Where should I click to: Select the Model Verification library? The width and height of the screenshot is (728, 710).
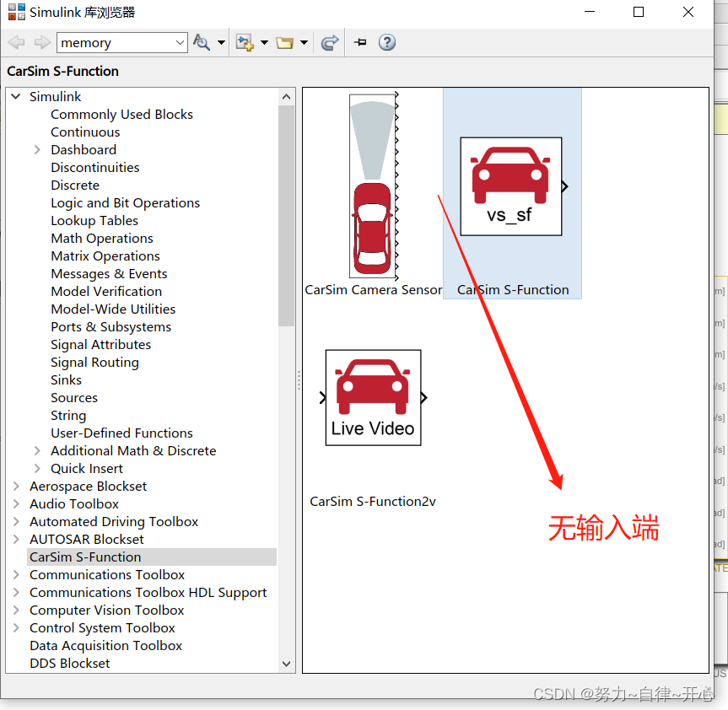tap(106, 292)
